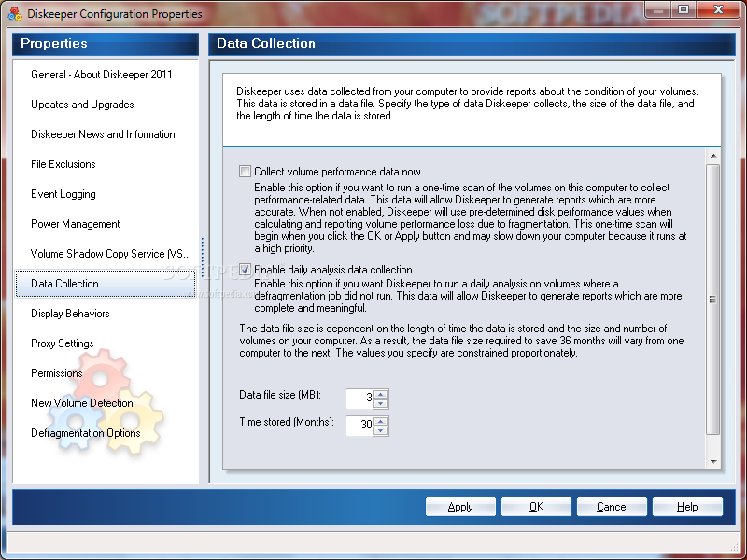This screenshot has width=747, height=560.
Task: Close the Diskeeper Configuration Properties window
Action: (718, 9)
